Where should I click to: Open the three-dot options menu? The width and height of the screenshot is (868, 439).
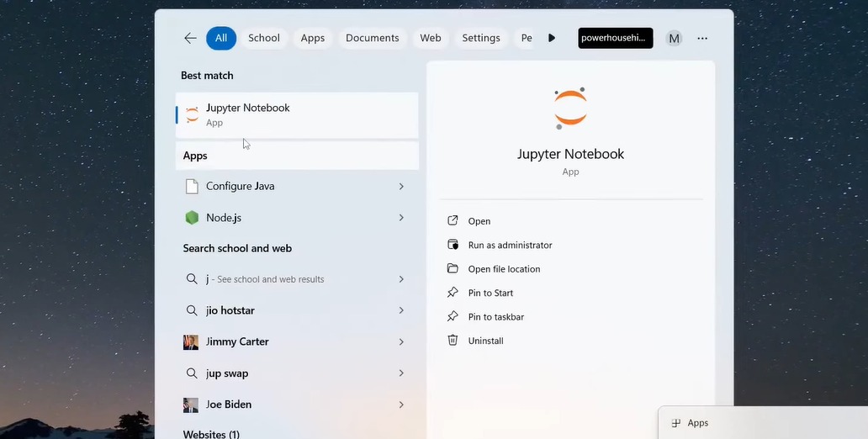702,38
